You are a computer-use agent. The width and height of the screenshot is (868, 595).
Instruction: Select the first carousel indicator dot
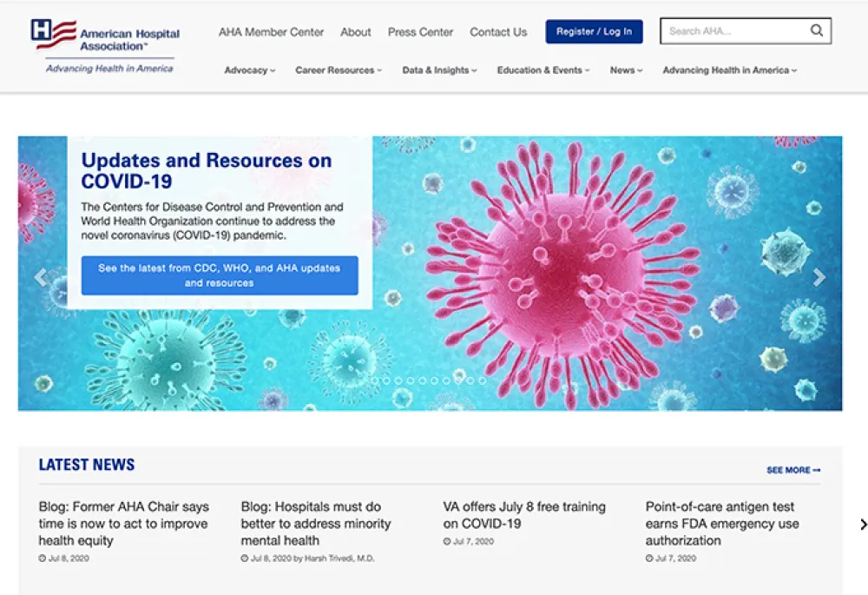pos(375,380)
